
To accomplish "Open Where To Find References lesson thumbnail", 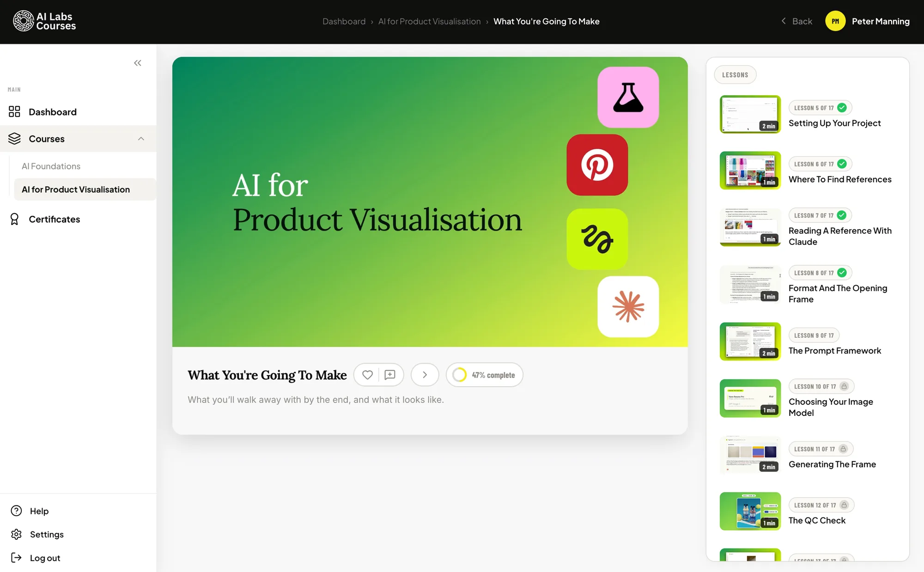I will (x=750, y=170).
